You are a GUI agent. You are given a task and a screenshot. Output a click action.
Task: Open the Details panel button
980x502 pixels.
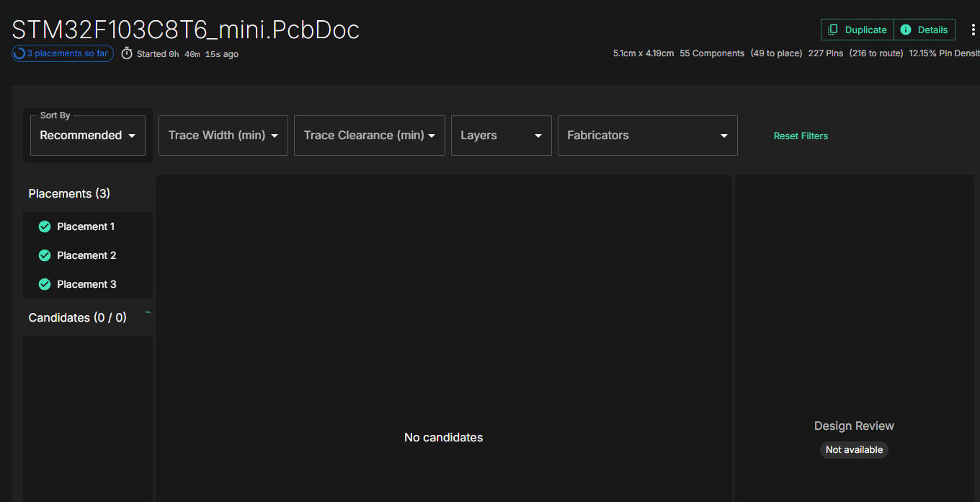point(925,30)
